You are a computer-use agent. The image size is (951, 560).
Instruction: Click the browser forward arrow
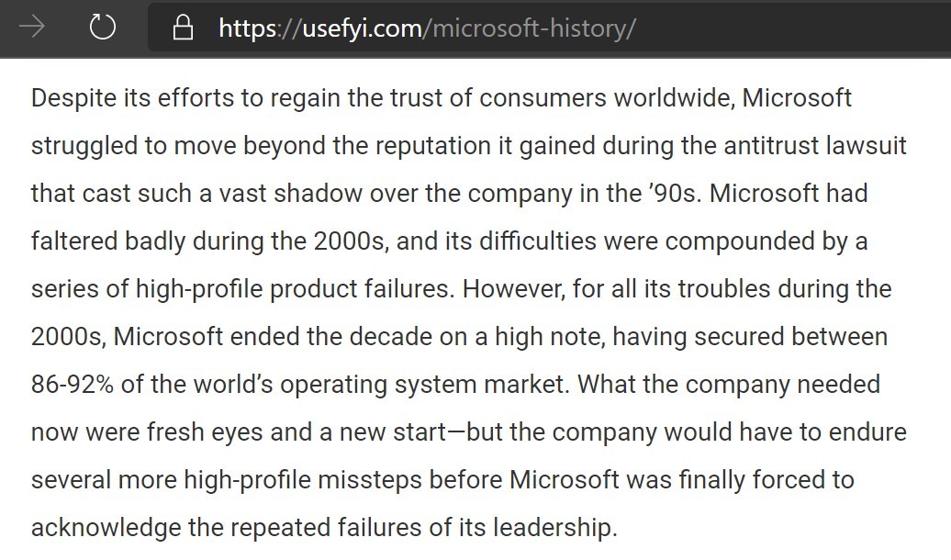(32, 28)
